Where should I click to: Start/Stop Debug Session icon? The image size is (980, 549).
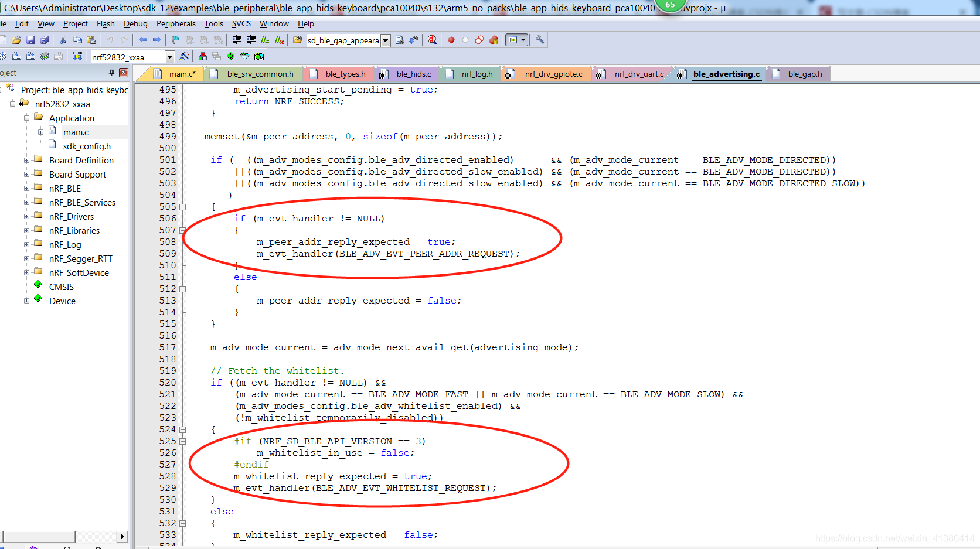tap(432, 40)
